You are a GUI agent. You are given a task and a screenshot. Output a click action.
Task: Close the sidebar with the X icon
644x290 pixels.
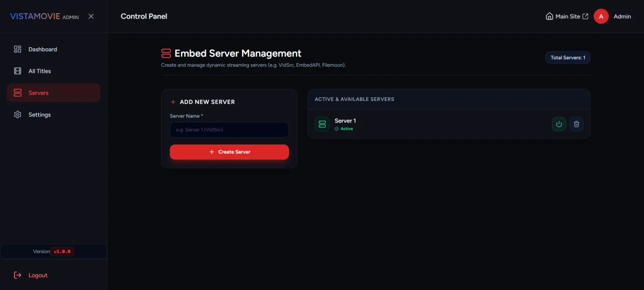91,16
